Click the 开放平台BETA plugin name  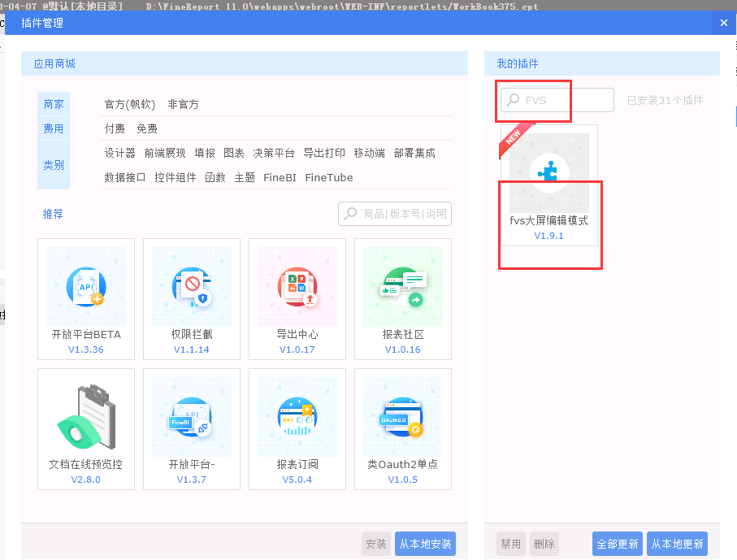86,334
